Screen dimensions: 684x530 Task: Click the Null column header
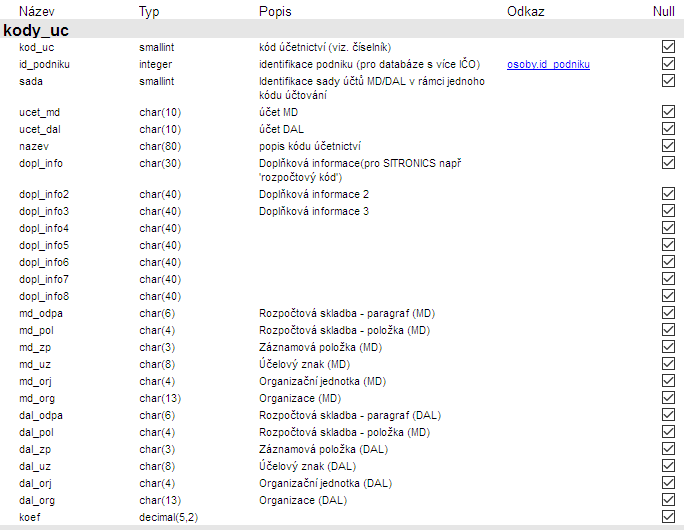[663, 11]
